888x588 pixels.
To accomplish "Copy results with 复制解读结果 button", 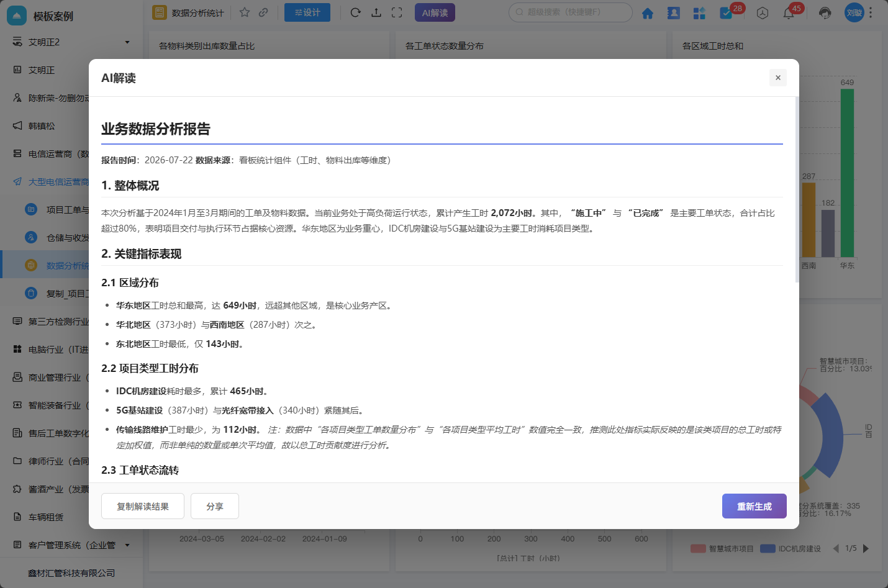I will click(x=143, y=506).
